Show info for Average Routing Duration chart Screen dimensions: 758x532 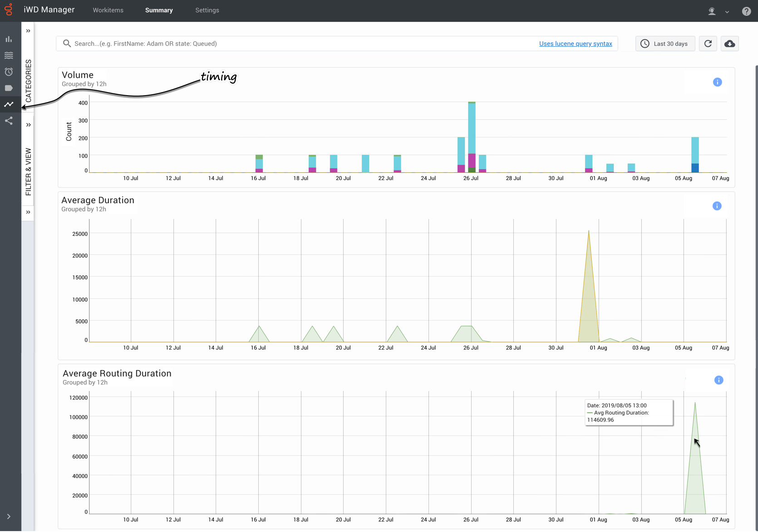[719, 380]
